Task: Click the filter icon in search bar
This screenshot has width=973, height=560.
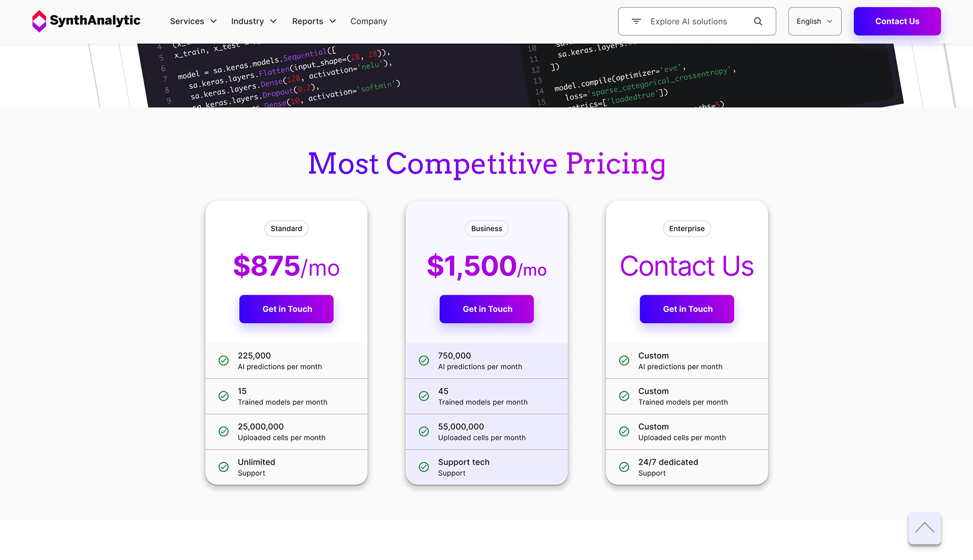Action: (x=636, y=21)
